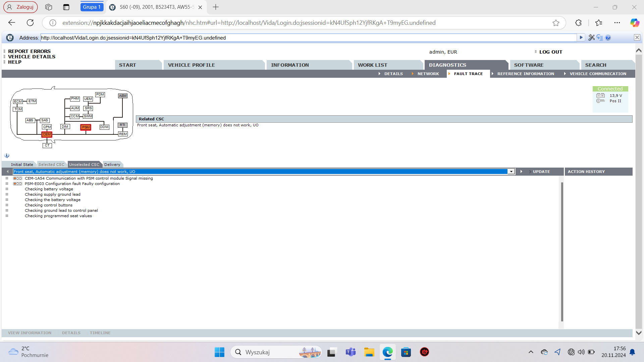Click the address bar Go arrow button
644x362 pixels.
point(581,38)
